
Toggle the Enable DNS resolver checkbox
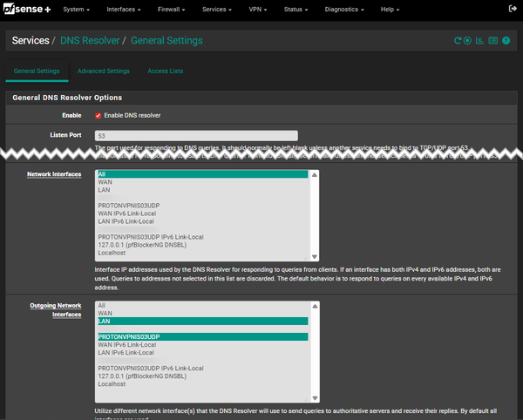point(98,116)
